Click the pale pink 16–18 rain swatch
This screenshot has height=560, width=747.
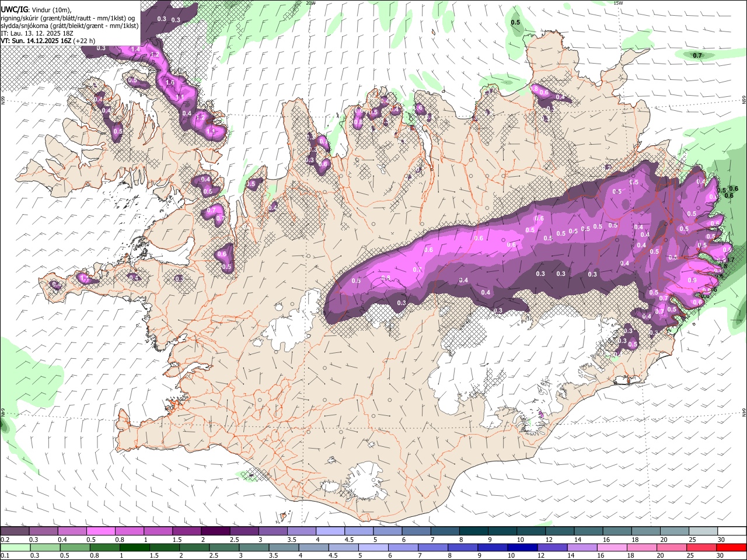pos(612,548)
